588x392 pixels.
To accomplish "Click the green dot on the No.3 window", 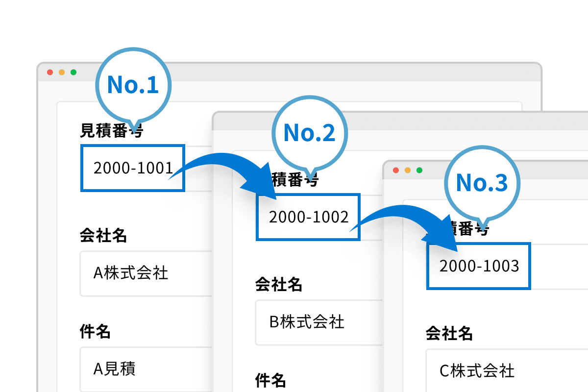I will (x=419, y=169).
